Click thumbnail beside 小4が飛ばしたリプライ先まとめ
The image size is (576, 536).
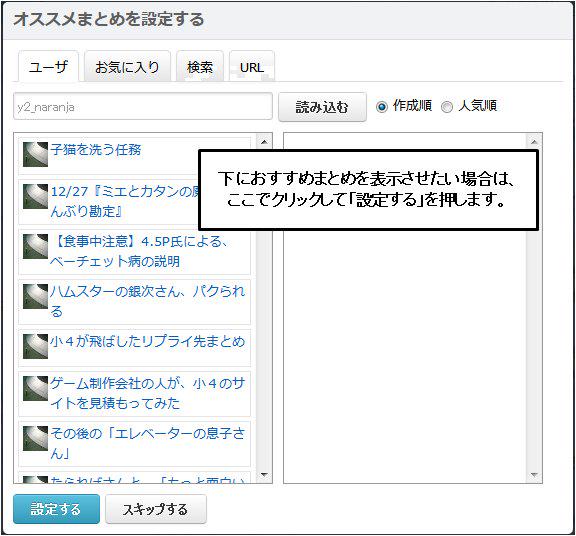point(35,346)
